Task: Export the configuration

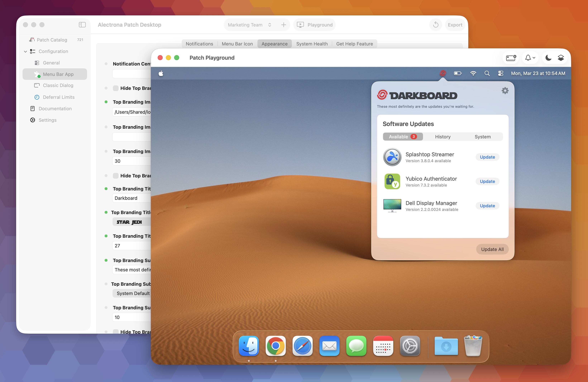Action: pos(455,25)
